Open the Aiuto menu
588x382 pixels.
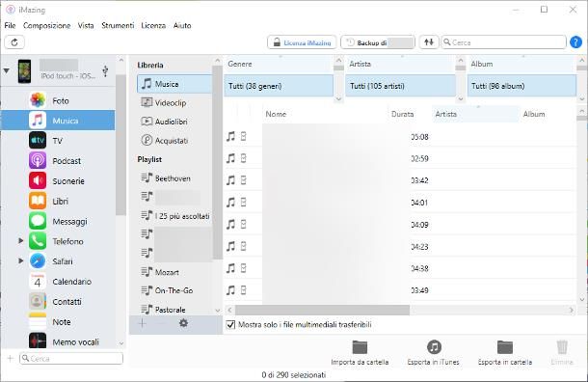[x=182, y=25]
